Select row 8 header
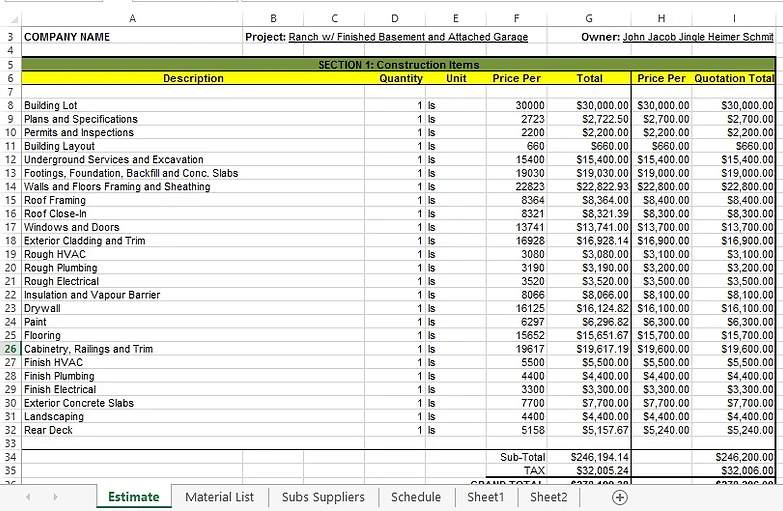This screenshot has height=511, width=783. (10, 105)
